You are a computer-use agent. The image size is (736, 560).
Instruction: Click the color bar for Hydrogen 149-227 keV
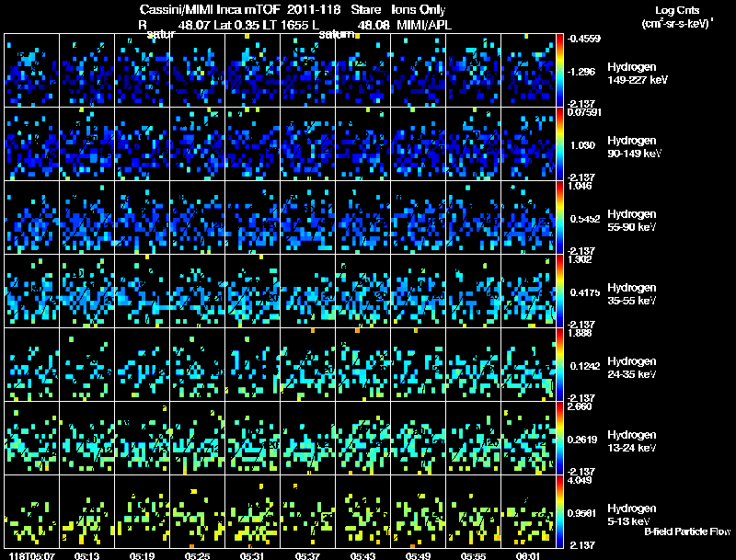[x=561, y=70]
